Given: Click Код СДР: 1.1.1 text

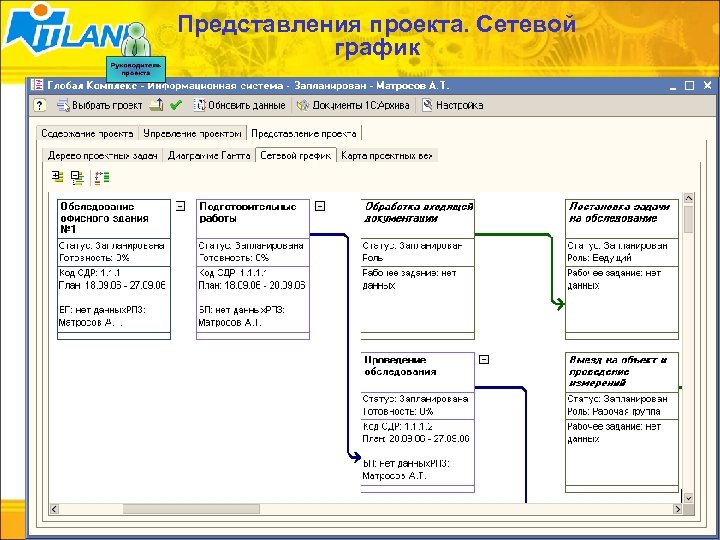Looking at the screenshot, I should point(90,273).
